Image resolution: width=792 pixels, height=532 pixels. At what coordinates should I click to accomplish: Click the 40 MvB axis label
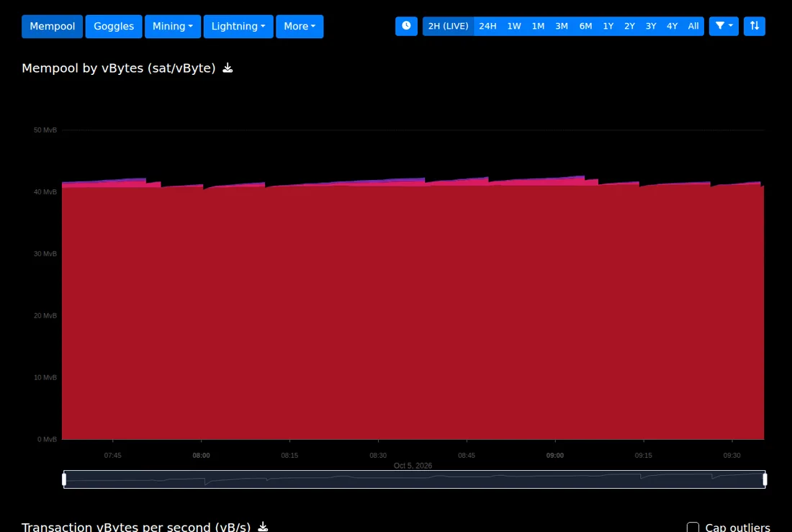coord(45,192)
